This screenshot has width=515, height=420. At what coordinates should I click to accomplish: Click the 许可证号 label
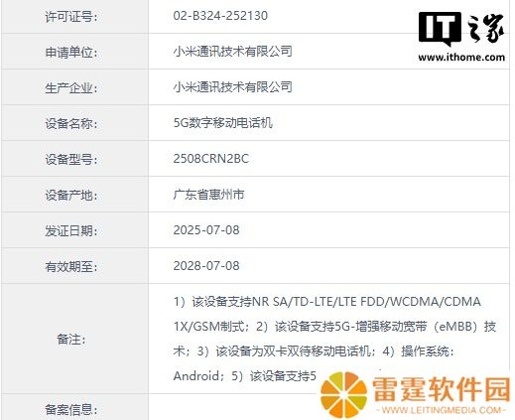click(71, 17)
